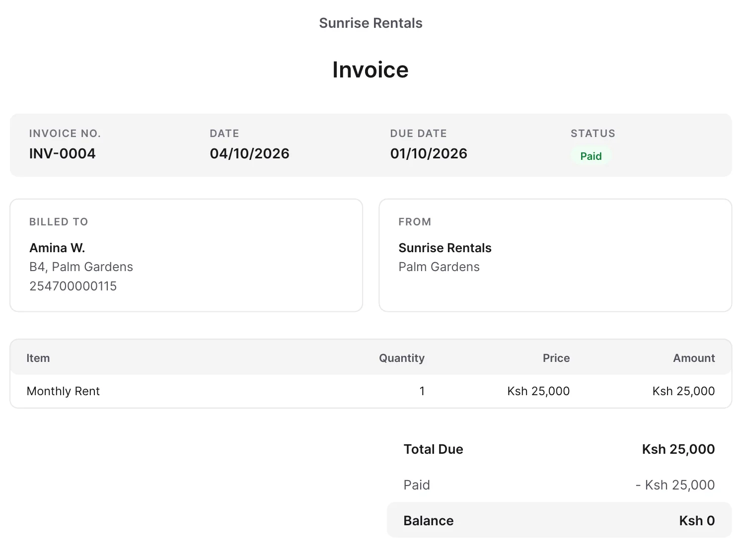The height and width of the screenshot is (560, 742).
Task: Click the Amount column header
Action: 694,358
